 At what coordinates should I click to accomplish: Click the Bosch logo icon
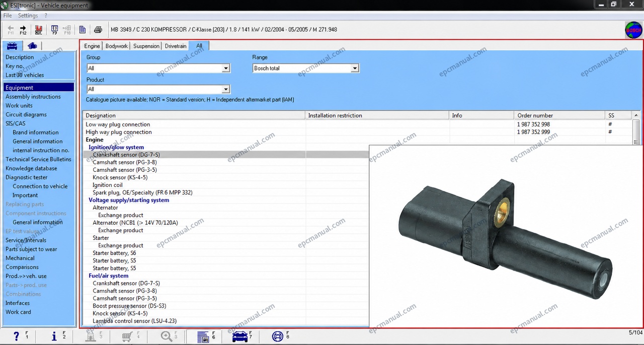[x=633, y=30]
